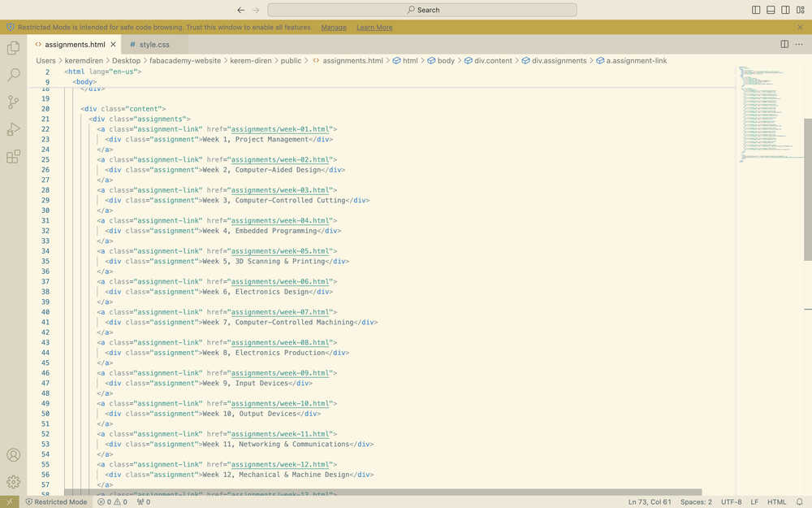Select div.content in breadcrumb

(x=493, y=61)
